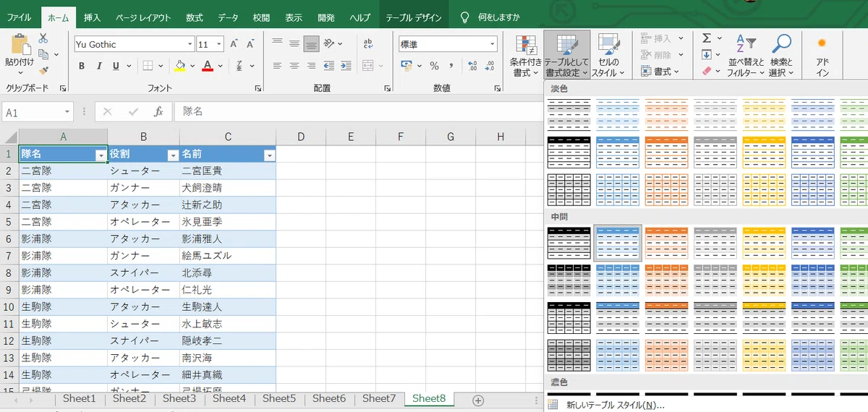The height and width of the screenshot is (412, 868).
Task: Select cell containing 影浦雅人
Action: coord(228,239)
